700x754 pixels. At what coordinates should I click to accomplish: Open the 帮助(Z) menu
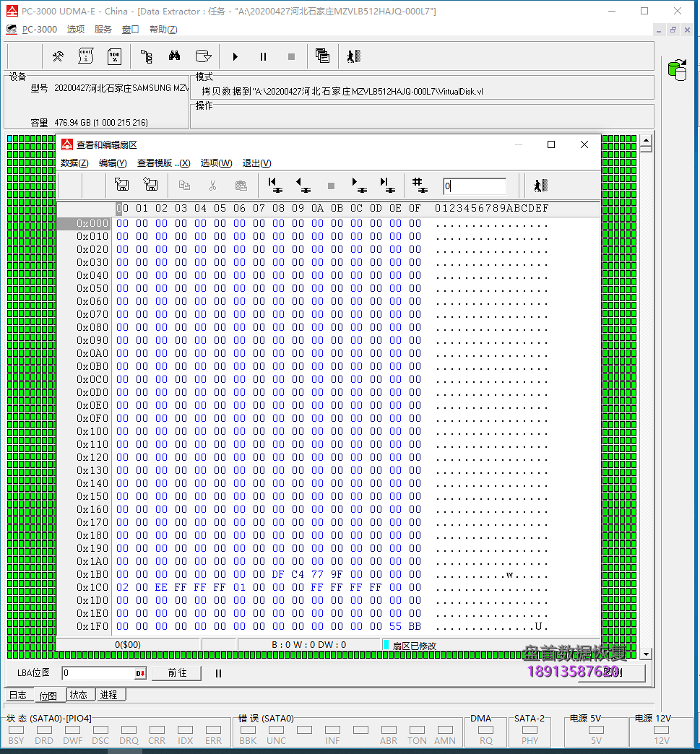click(163, 30)
